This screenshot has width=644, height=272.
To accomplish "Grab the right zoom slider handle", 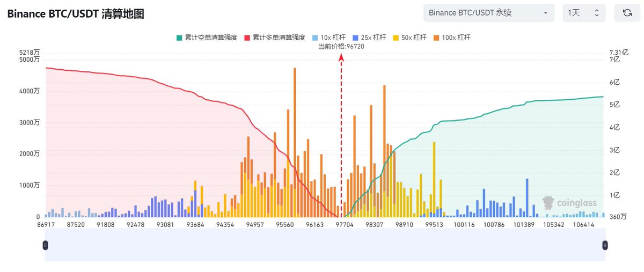I will (605, 245).
